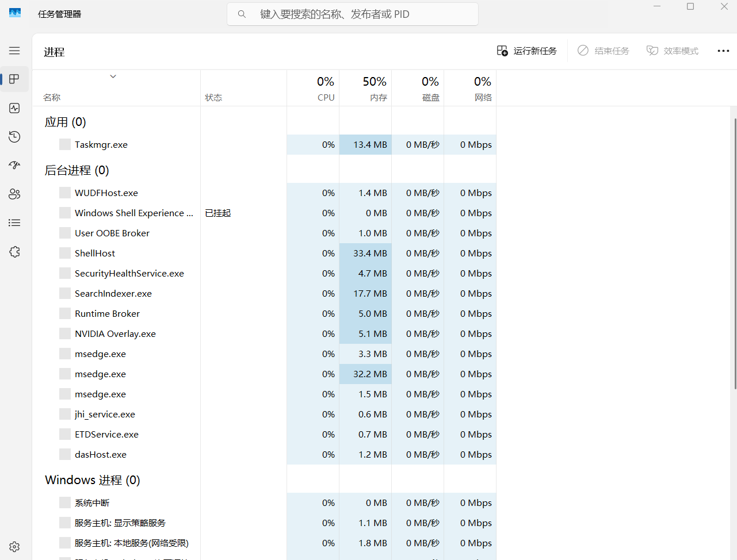
Task: Open the Services puzzle-piece sidebar icon
Action: click(x=14, y=252)
